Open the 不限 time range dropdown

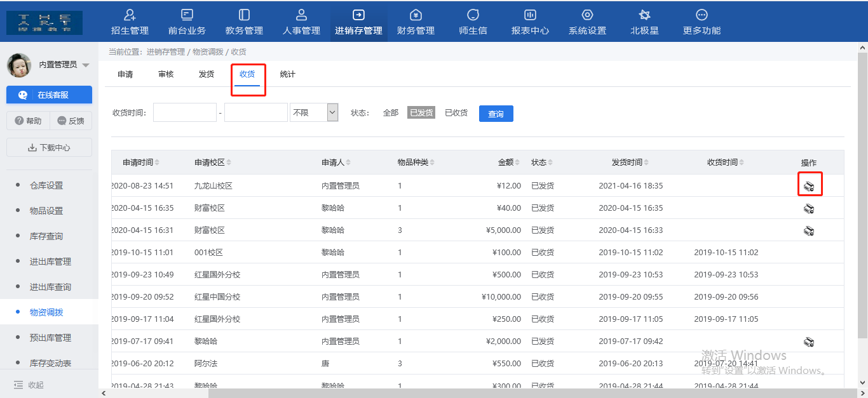click(314, 112)
